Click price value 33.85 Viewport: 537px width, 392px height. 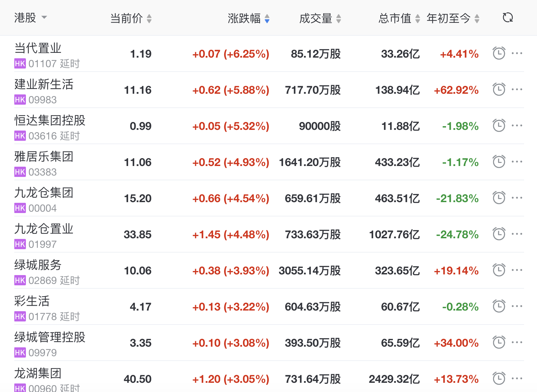(138, 235)
